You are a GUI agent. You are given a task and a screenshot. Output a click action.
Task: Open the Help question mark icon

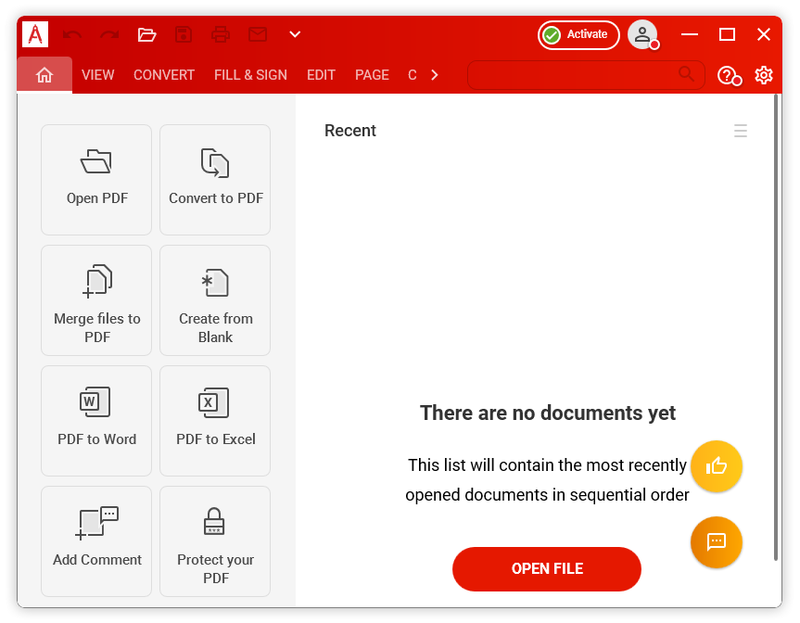(729, 76)
